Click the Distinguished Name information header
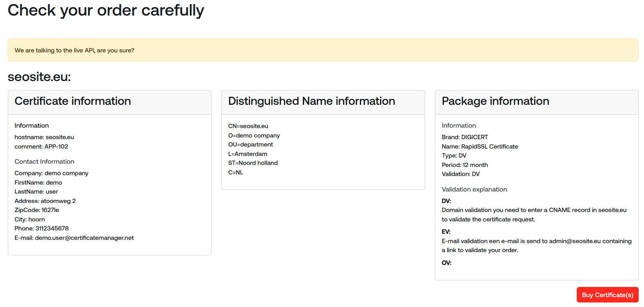This screenshot has height=307, width=644. tap(311, 101)
